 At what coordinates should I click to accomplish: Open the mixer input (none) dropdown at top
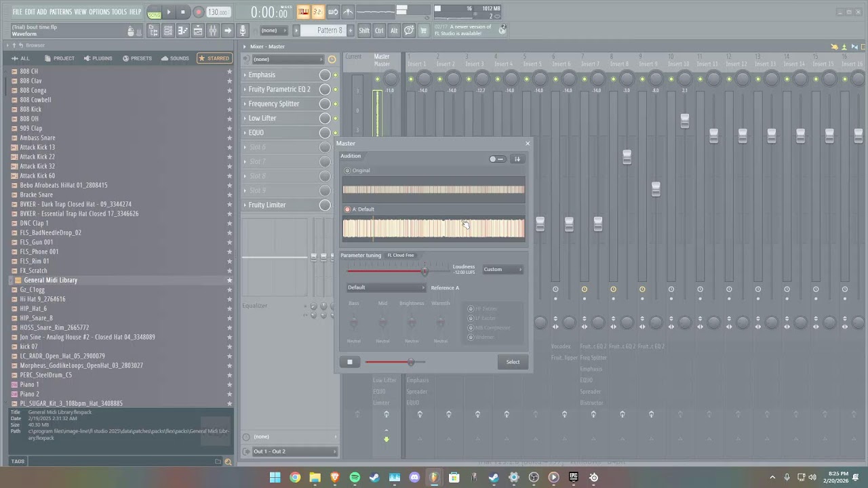(290, 59)
